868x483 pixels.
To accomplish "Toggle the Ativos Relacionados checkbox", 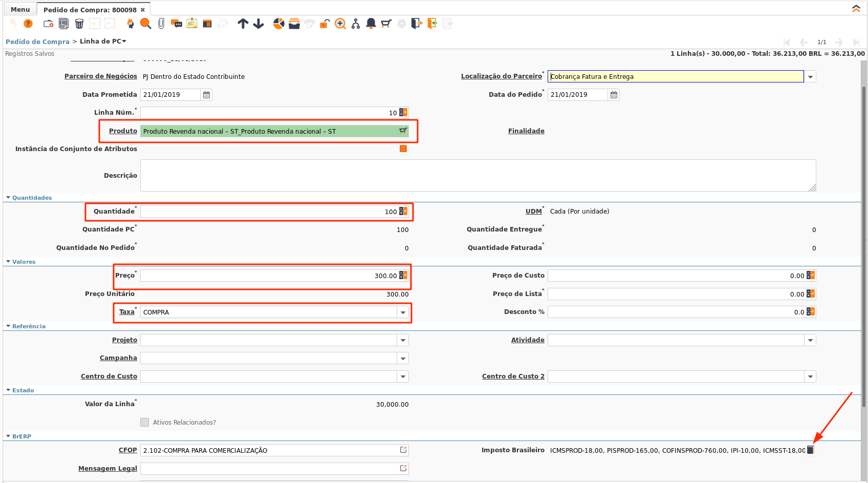I will tap(145, 423).
